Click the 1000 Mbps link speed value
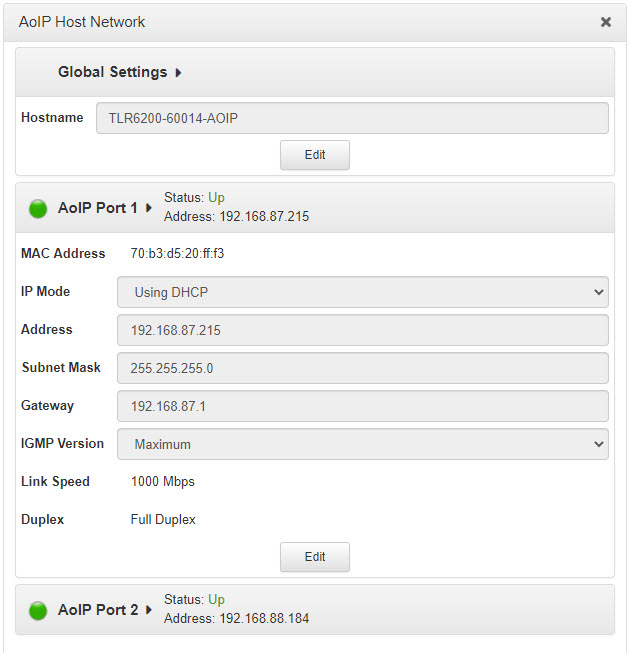Screen dimensions: 629x653 [x=163, y=482]
